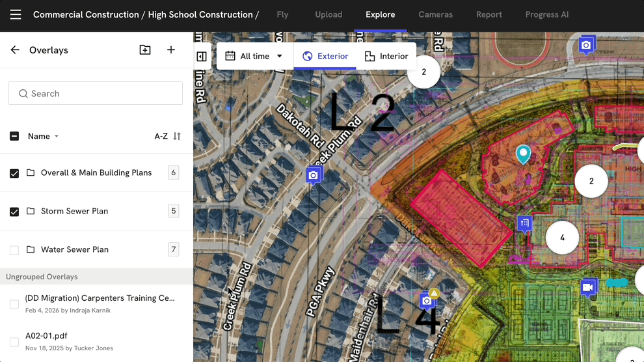Open the High School Construction breadcrumb link
The image size is (644, 362).
click(200, 14)
